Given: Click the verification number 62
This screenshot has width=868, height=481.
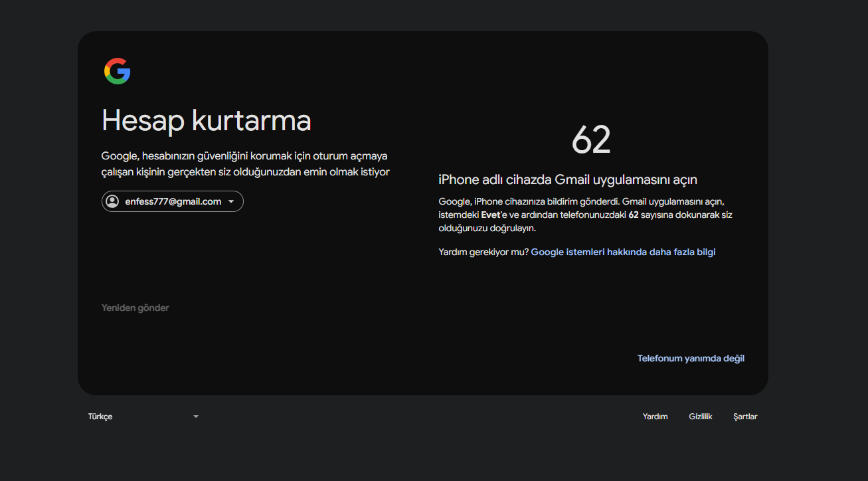Looking at the screenshot, I should (591, 140).
